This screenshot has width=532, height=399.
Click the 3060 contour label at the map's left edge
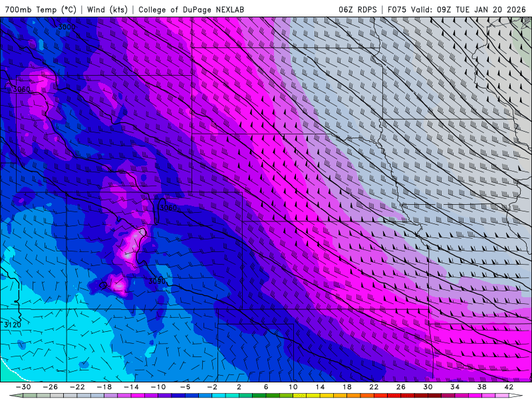point(21,90)
